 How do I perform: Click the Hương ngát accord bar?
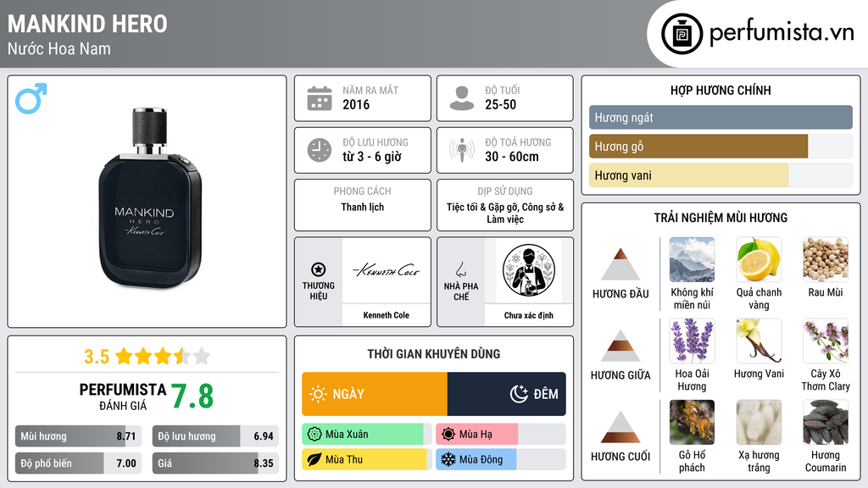[x=721, y=117]
